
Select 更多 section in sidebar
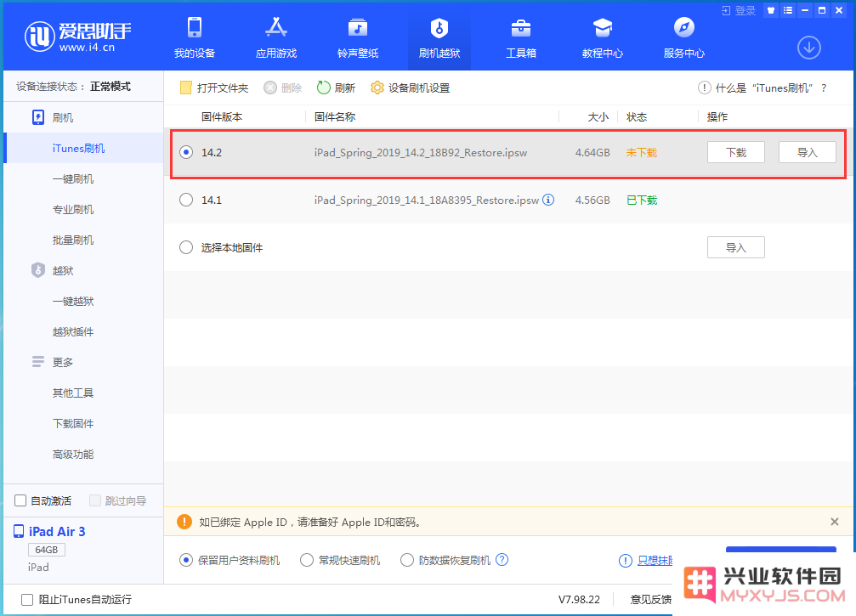pyautogui.click(x=63, y=362)
